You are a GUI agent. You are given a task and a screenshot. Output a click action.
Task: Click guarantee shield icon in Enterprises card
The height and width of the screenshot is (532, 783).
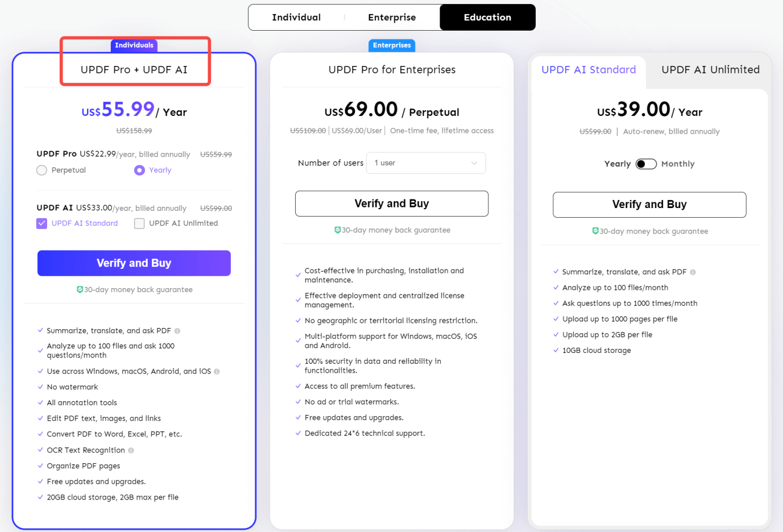337,230
